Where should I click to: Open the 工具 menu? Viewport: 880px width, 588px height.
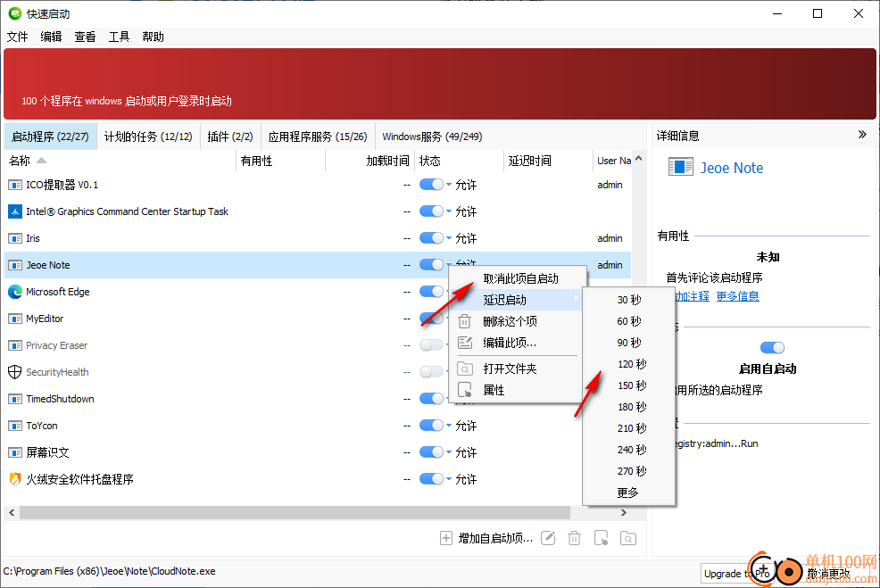point(119,37)
